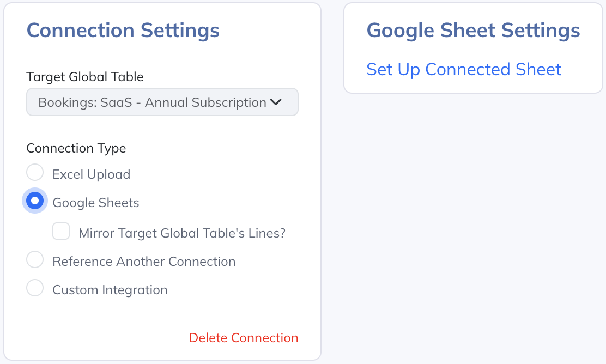Click the chevron arrow in the table dropdown
The width and height of the screenshot is (606, 364).
point(276,102)
